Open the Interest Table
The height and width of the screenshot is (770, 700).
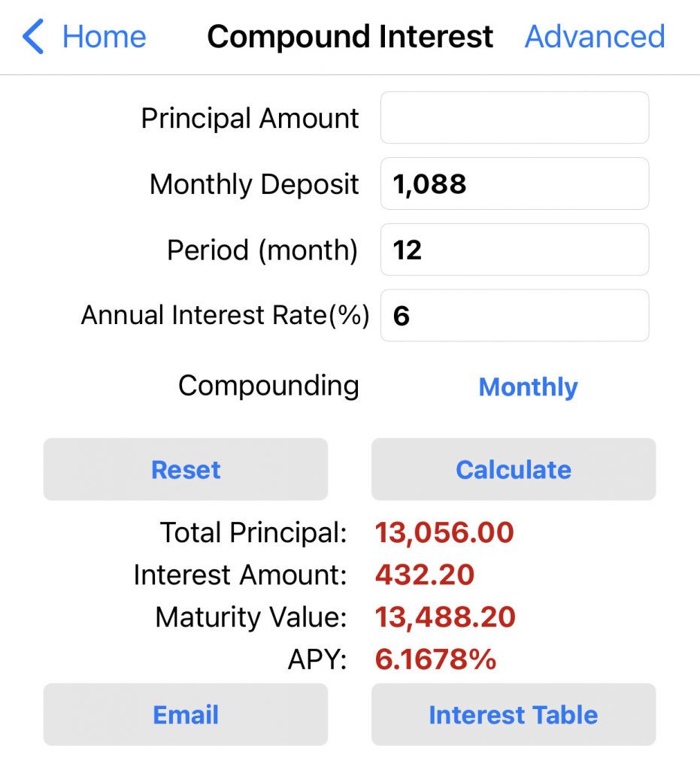[514, 714]
